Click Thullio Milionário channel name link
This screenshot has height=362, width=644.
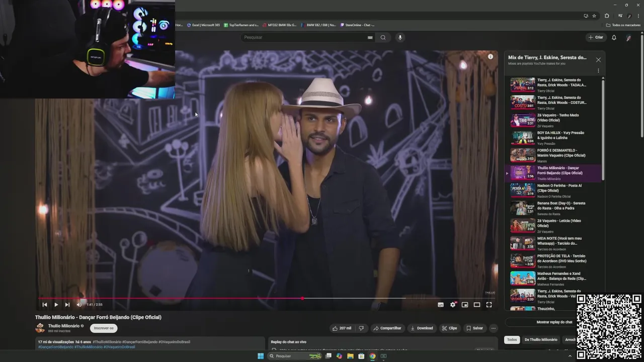[x=64, y=326]
